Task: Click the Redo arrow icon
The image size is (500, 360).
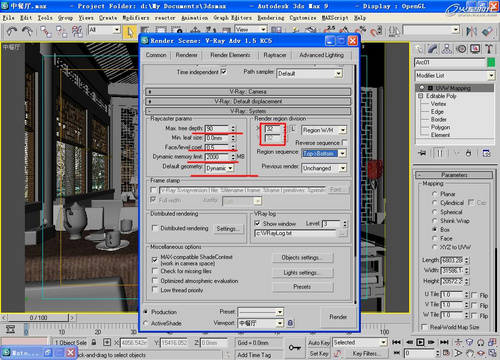Action: 27,32
